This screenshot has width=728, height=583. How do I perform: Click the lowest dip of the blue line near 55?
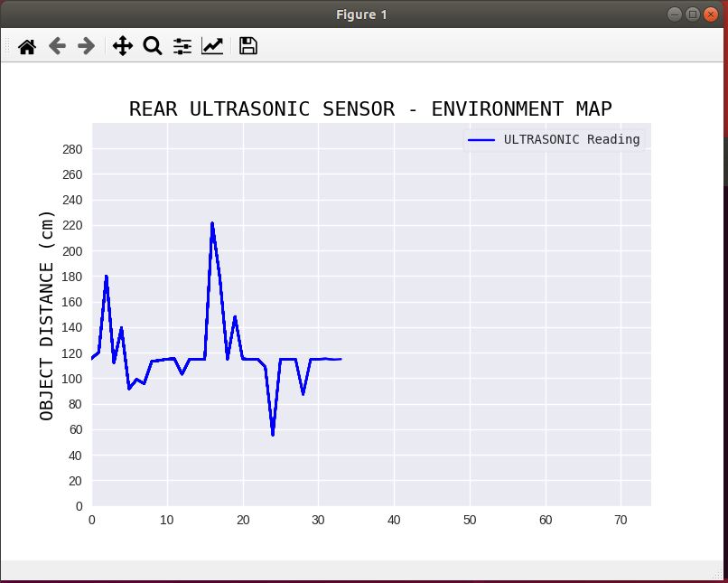pyautogui.click(x=273, y=434)
